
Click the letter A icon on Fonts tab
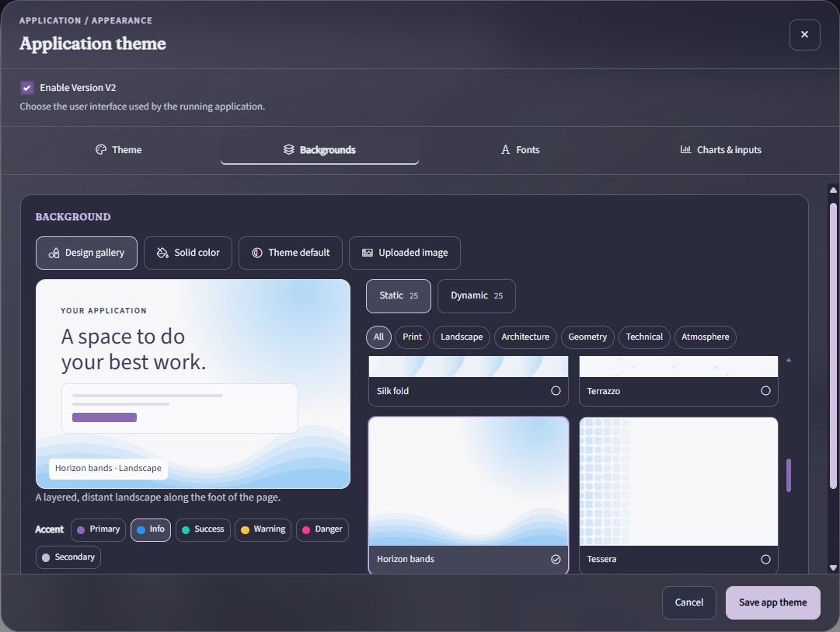pyautogui.click(x=505, y=149)
